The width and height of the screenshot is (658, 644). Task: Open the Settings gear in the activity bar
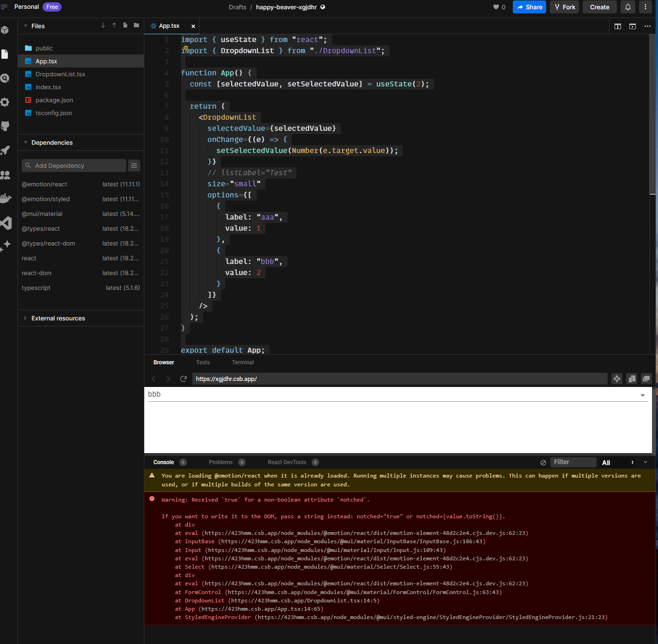(6, 102)
